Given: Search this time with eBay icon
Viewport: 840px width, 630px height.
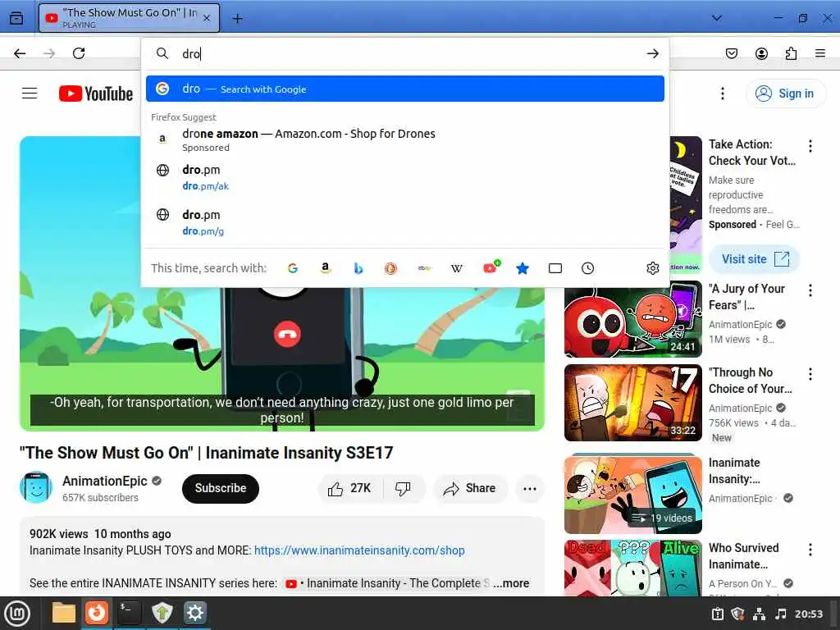Looking at the screenshot, I should 424,268.
